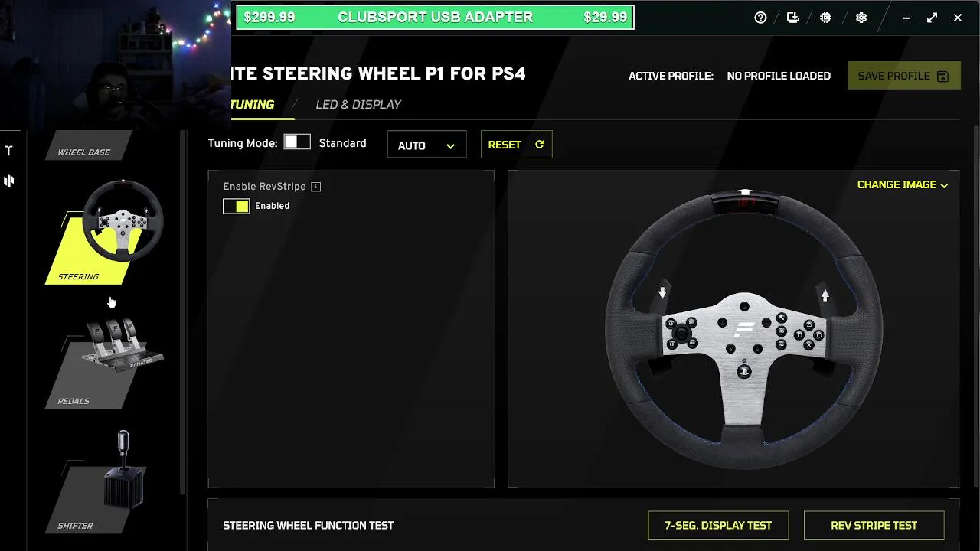Click the 'Steering Wheel P1 for PS4' title
The image size is (980, 551).
coord(378,73)
